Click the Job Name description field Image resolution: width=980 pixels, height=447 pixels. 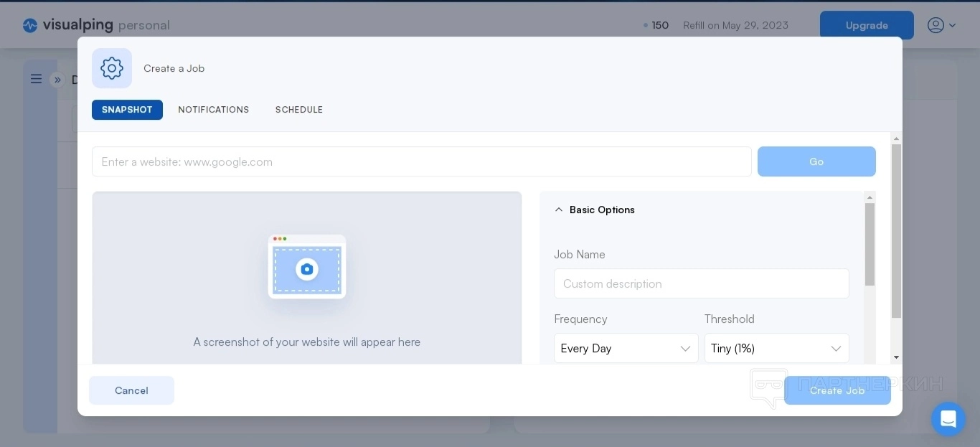pyautogui.click(x=701, y=283)
